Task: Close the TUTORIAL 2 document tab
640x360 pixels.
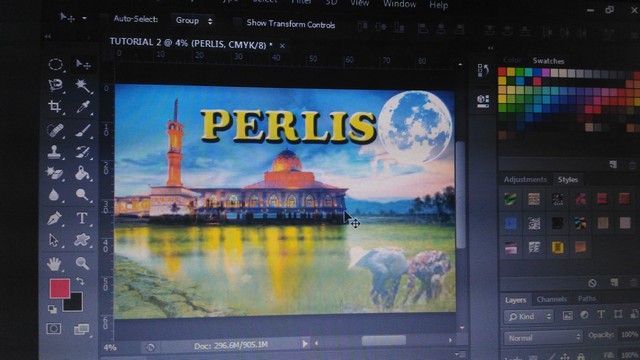Action: coord(282,46)
